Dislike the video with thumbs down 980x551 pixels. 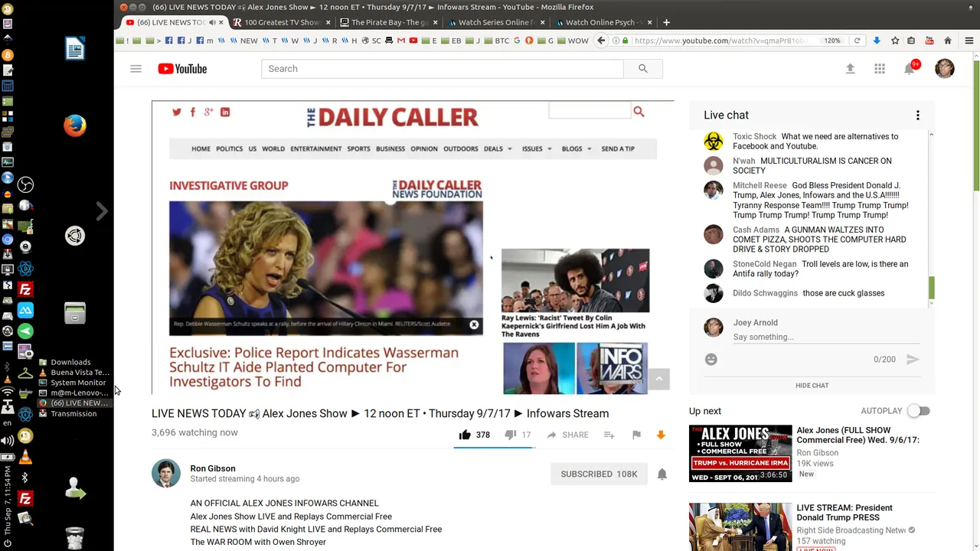tap(511, 435)
